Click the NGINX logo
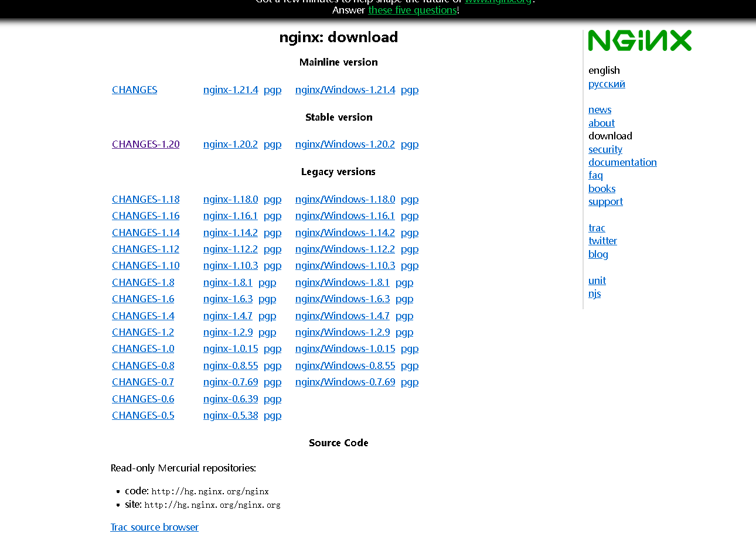 click(x=639, y=40)
